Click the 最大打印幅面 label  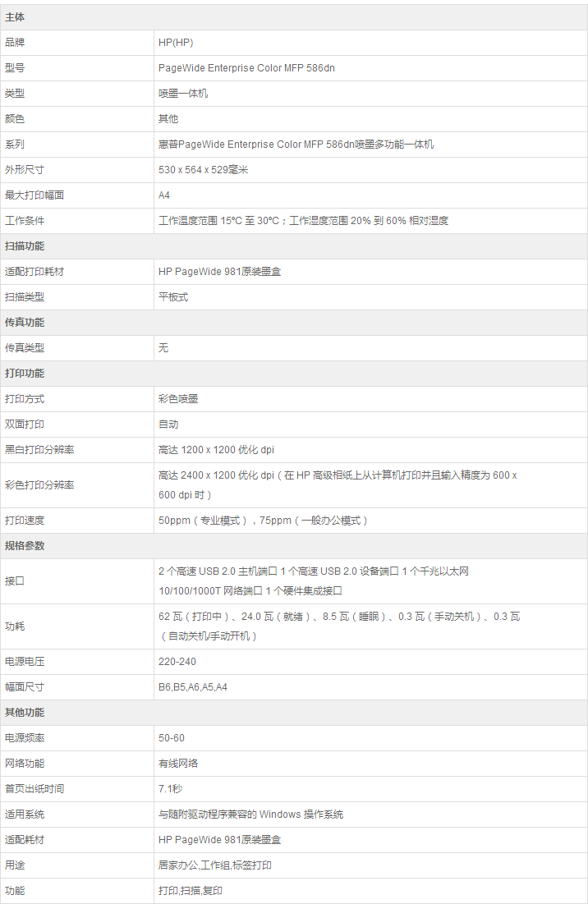[34, 195]
